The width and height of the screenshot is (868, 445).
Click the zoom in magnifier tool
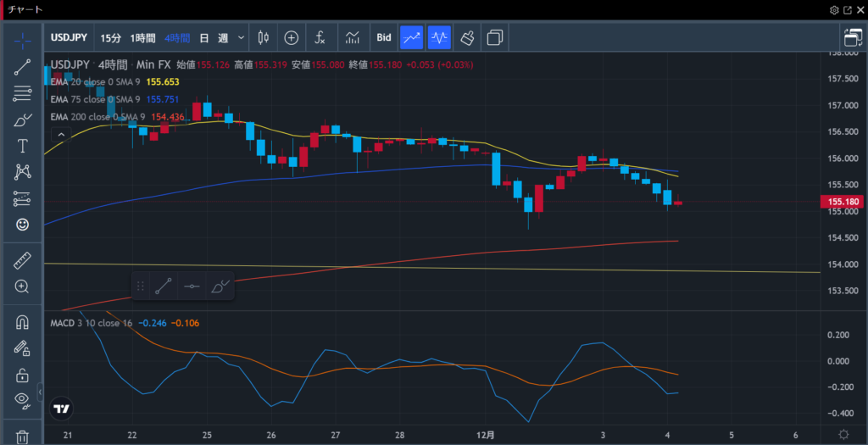click(22, 286)
